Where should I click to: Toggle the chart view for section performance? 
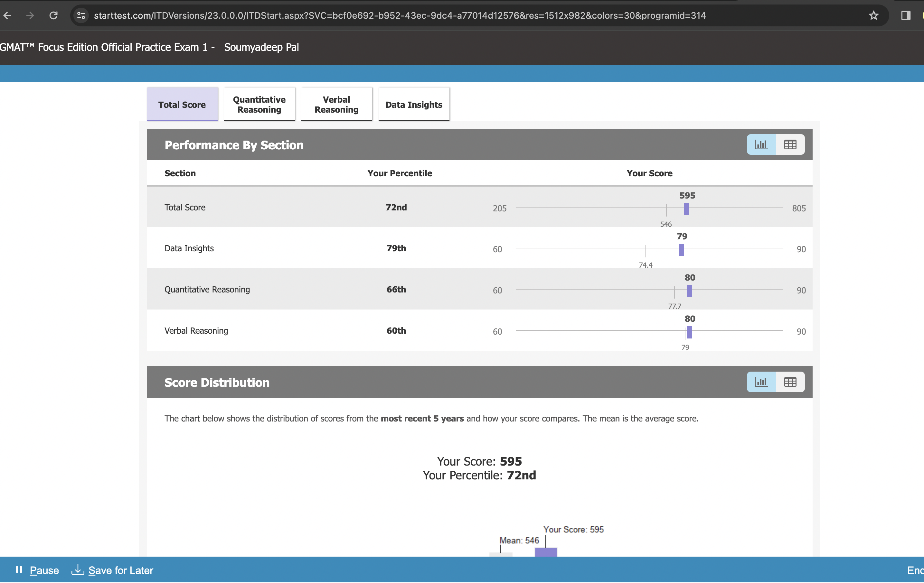tap(761, 144)
